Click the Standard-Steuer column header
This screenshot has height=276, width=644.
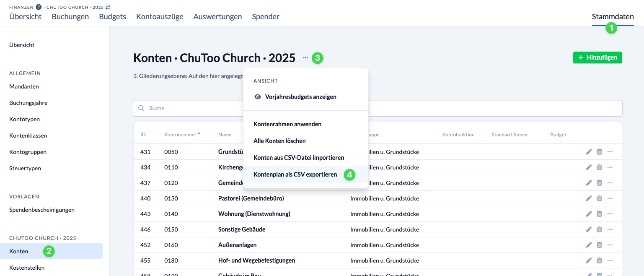(x=510, y=135)
